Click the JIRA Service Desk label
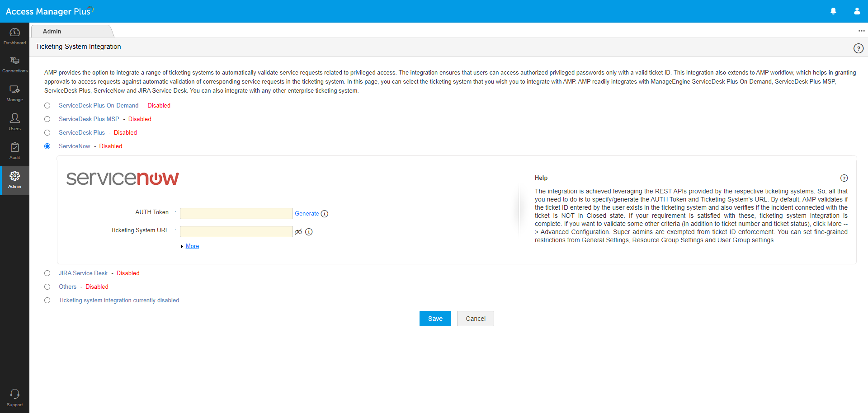The image size is (868, 413). (x=83, y=273)
